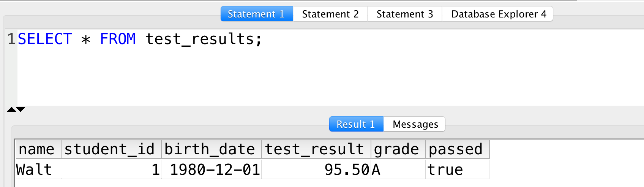Open the Statement 2 tab
This screenshot has height=187, width=644.
tap(330, 14)
